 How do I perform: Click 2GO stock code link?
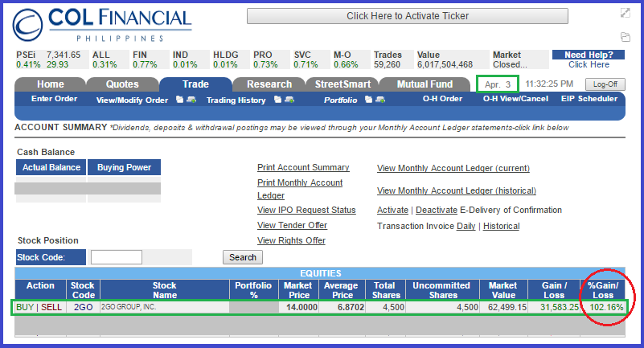[x=83, y=307]
